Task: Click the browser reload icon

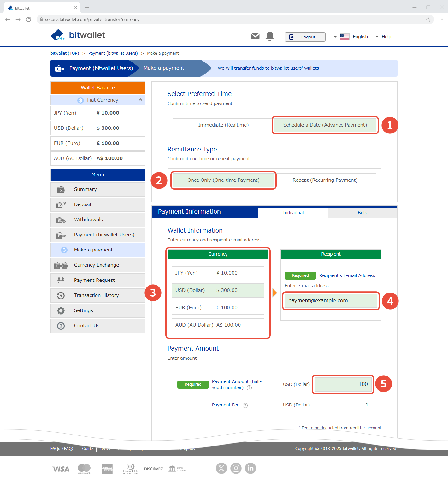Action: point(28,19)
